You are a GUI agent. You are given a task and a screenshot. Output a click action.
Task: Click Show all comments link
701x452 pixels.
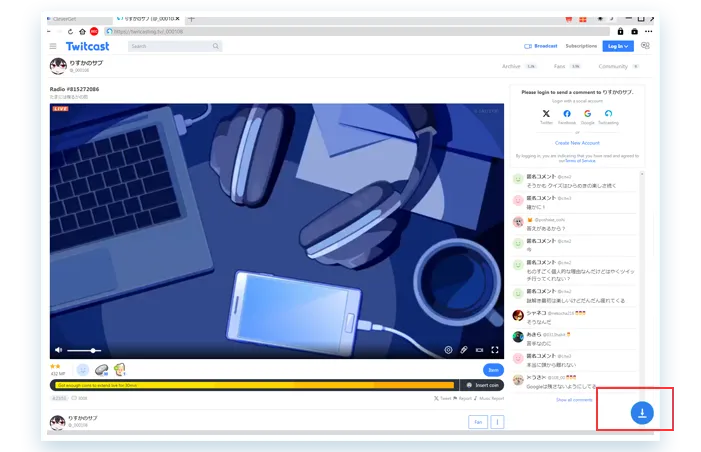tap(574, 400)
